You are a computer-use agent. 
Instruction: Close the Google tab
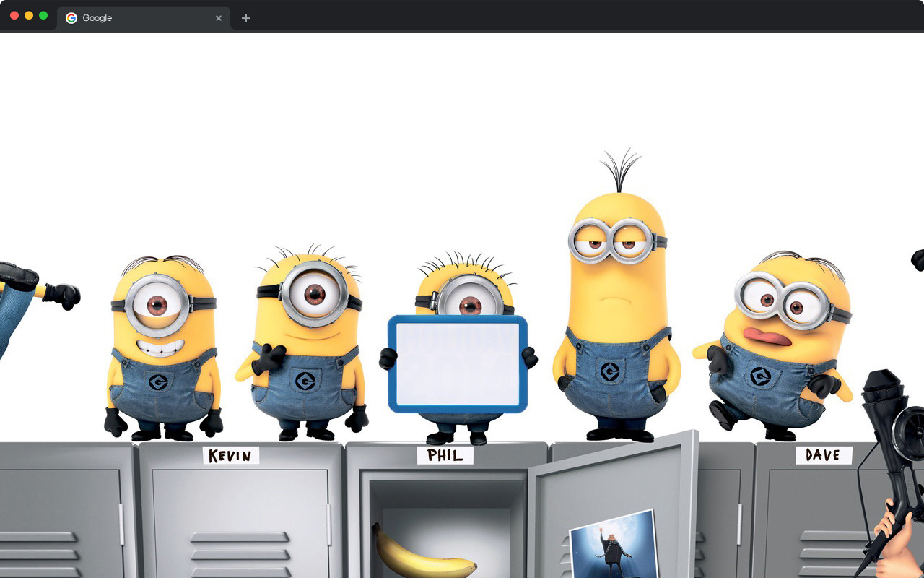[219, 18]
